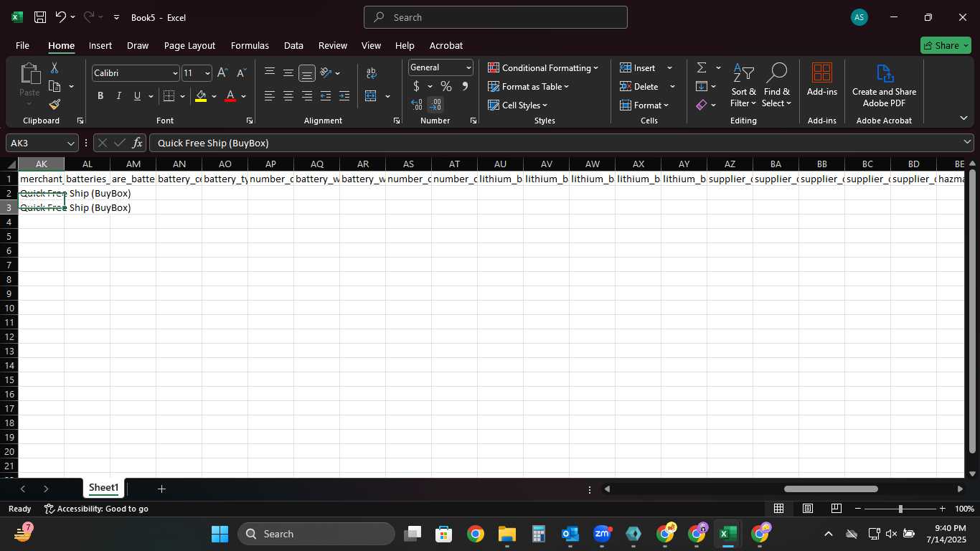Screen dimensions: 980x551
Task: Switch to the Acrobat tab
Action: coord(446,45)
